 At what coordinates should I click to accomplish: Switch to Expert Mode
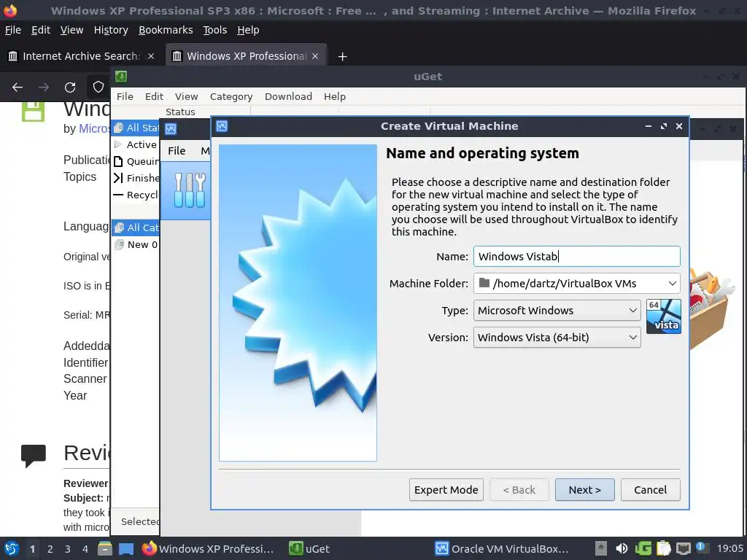(x=446, y=489)
